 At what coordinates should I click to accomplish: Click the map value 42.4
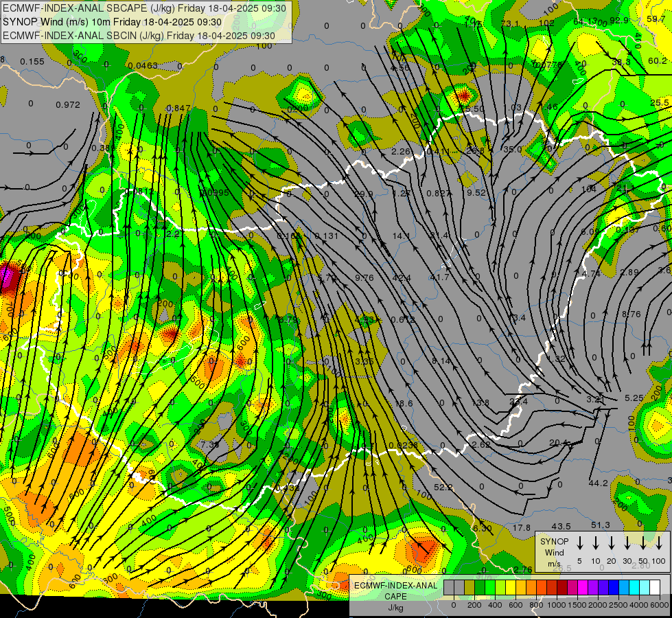pos(402,278)
